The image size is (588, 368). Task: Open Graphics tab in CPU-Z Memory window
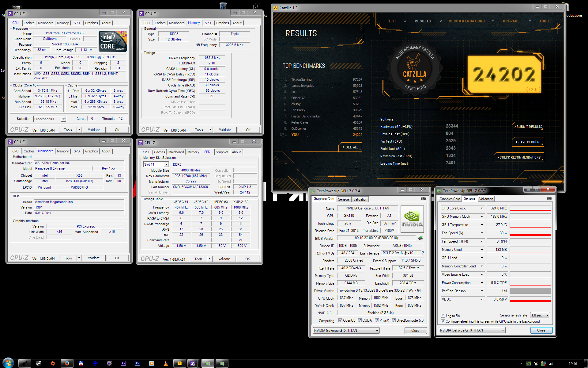[222, 23]
